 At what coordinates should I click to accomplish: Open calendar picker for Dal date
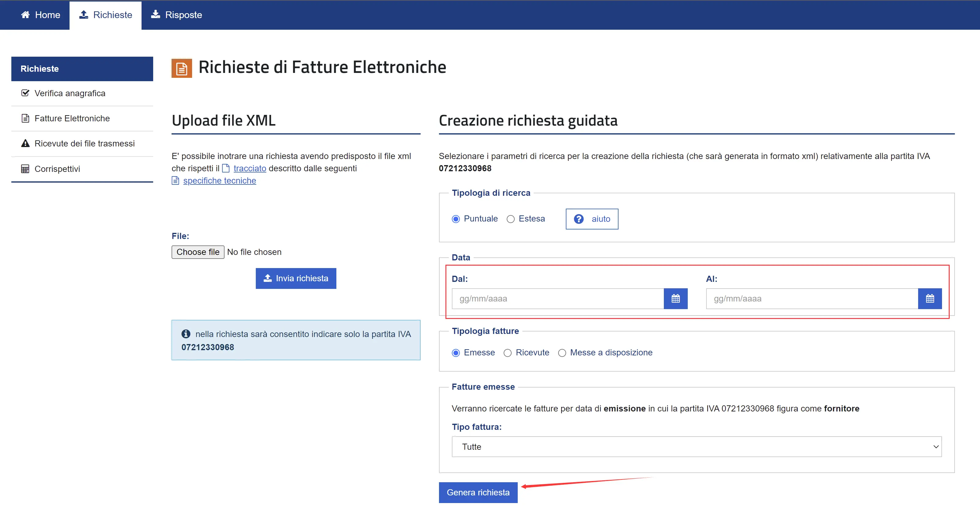675,299
